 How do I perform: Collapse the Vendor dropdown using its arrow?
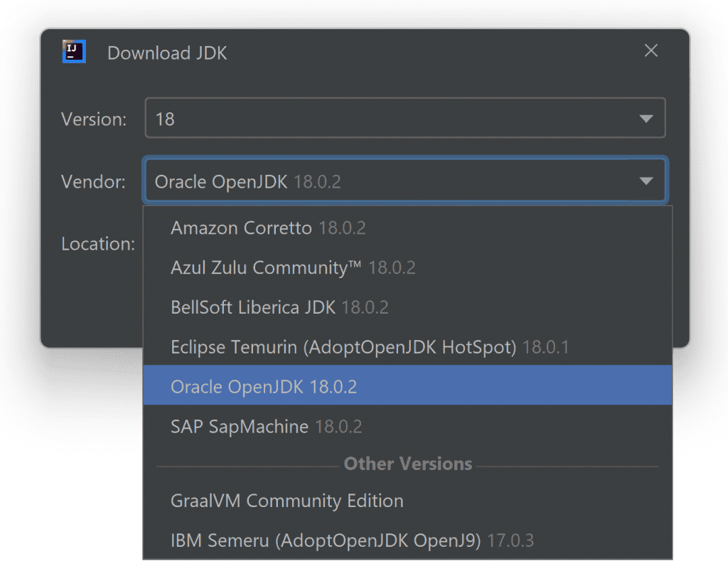[x=646, y=181]
